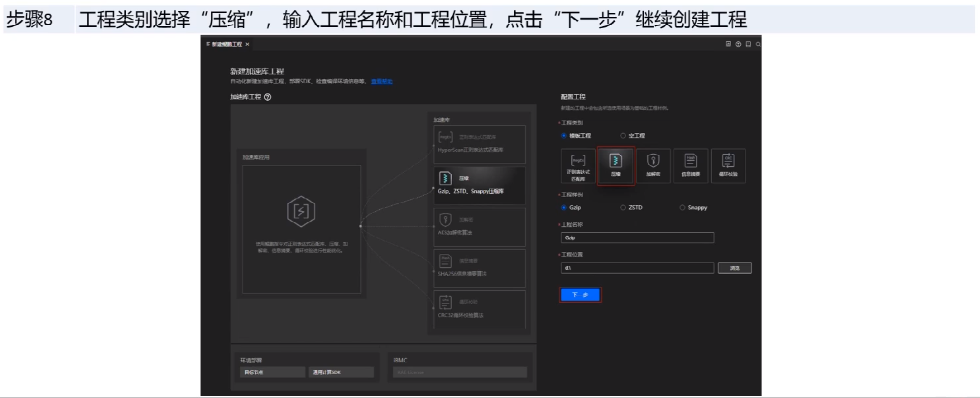The image size is (980, 398).
Task: Click the search magnifier icon at top right
Action: click(x=758, y=44)
